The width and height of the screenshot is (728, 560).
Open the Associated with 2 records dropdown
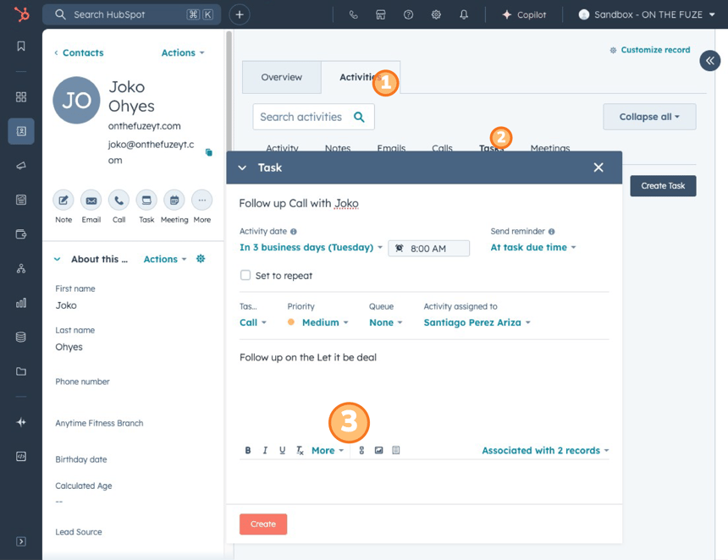tap(545, 451)
